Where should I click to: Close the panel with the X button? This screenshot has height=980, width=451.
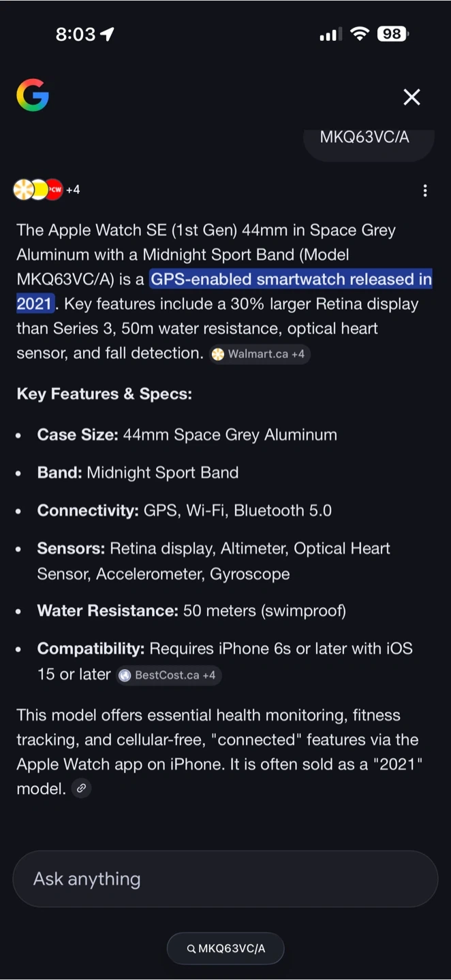click(411, 97)
